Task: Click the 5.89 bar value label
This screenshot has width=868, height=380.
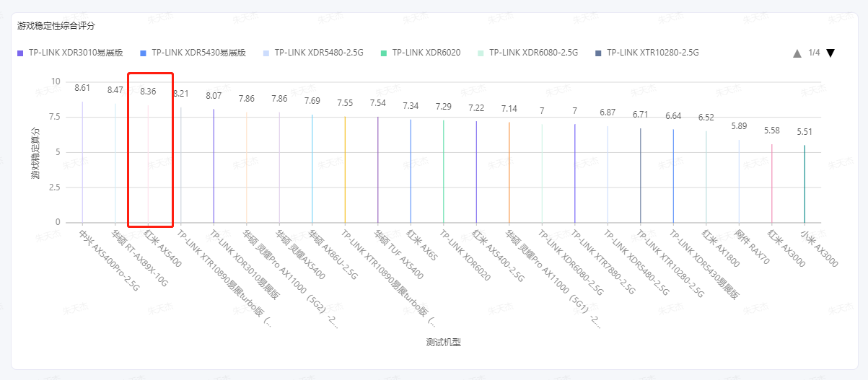Action: click(x=739, y=126)
